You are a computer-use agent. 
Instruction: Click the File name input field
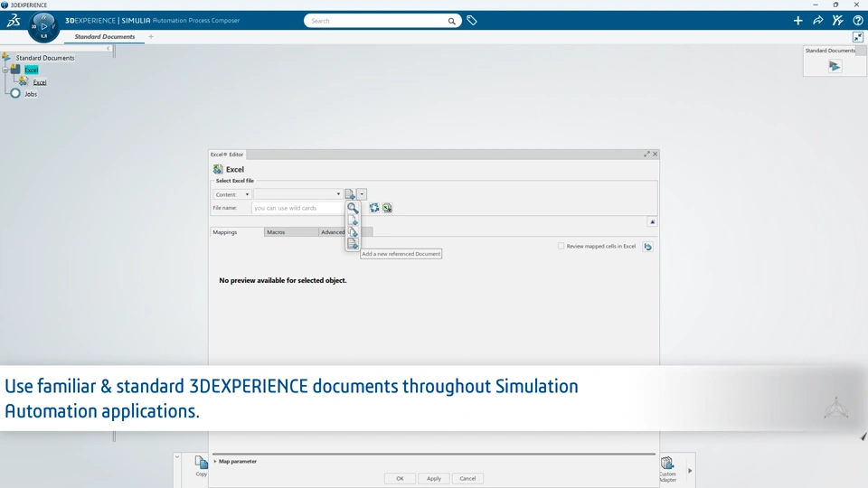(x=297, y=208)
